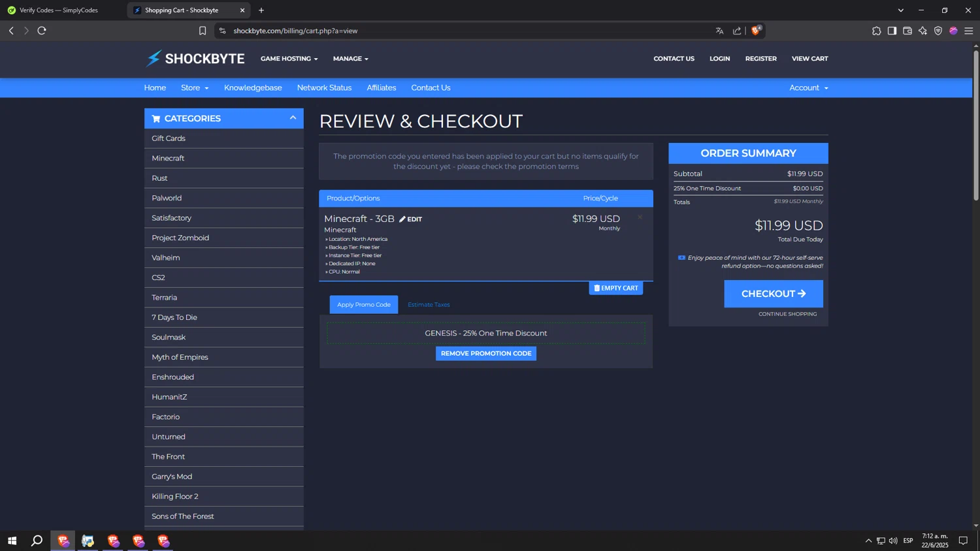The image size is (980, 551).
Task: Select the Terraria category
Action: (224, 298)
